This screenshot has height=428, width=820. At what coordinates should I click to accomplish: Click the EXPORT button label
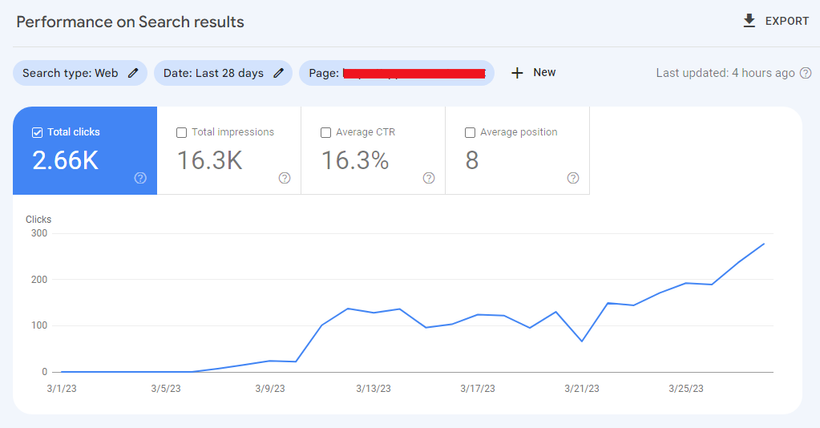point(787,21)
